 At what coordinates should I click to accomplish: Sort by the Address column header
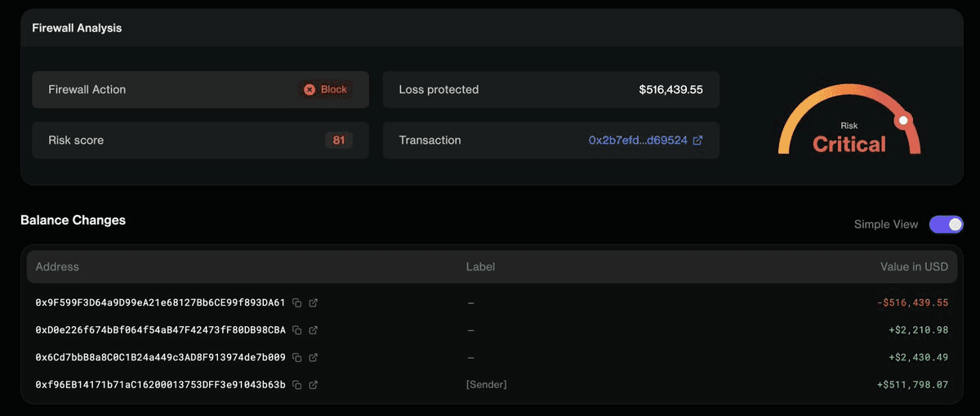[x=57, y=267]
